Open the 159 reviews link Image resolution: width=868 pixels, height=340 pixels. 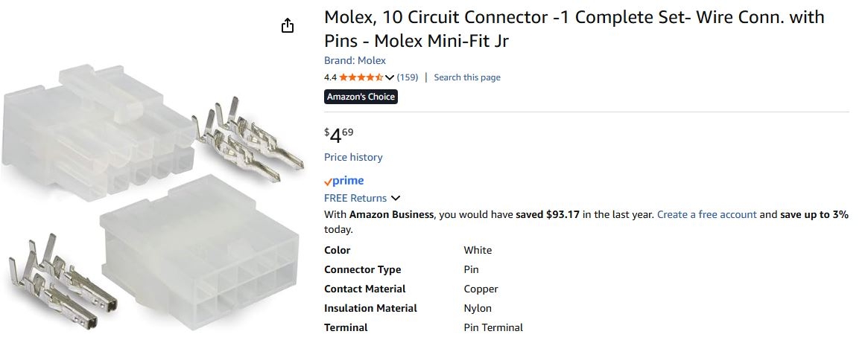point(408,77)
